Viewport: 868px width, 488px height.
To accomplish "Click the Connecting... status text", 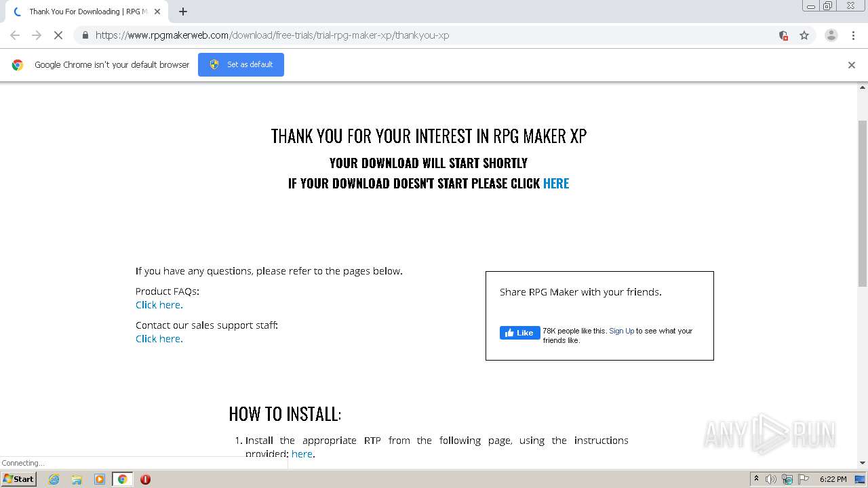I will point(23,463).
